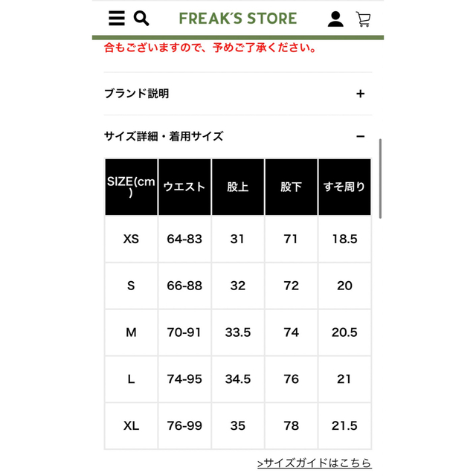Click the 股下 column header
Screen dimensions: 476x476
pos(291,187)
